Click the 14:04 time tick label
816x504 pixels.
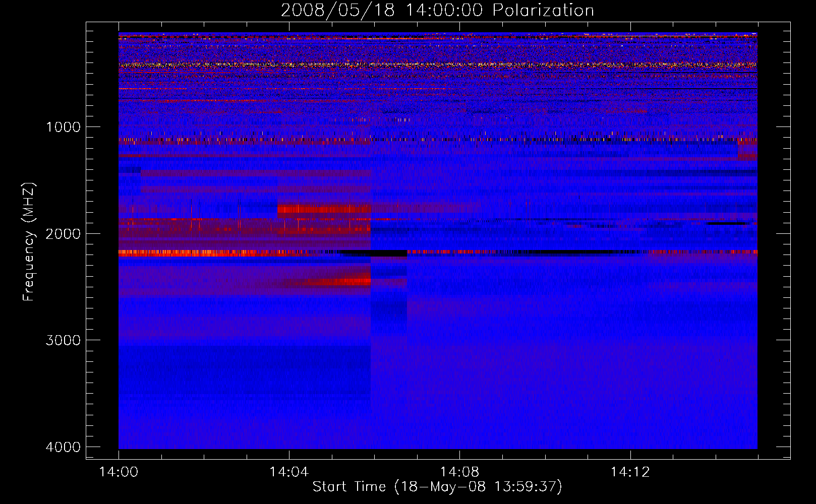(x=289, y=472)
